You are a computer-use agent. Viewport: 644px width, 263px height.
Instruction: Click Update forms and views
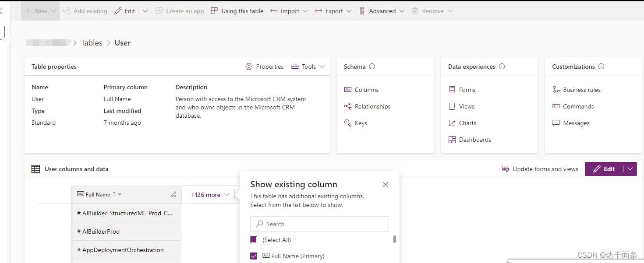point(540,169)
